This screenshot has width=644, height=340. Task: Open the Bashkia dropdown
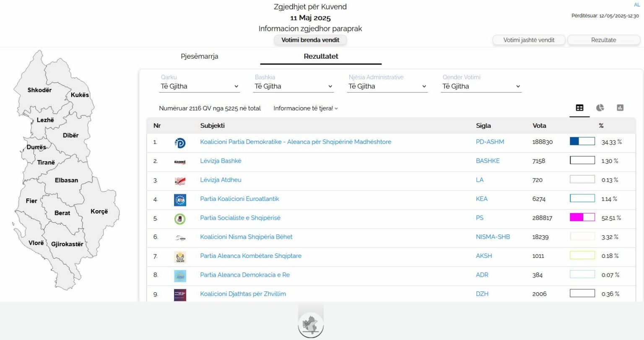coord(293,87)
